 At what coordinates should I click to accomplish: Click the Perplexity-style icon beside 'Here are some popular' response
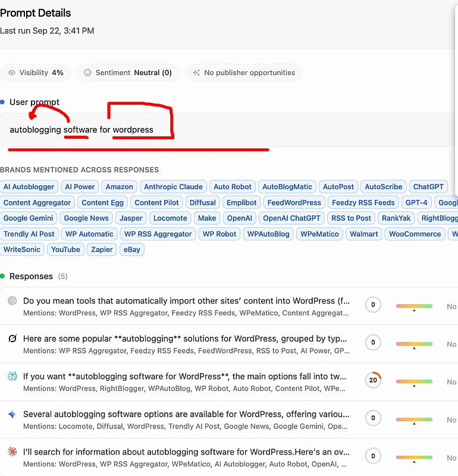pyautogui.click(x=12, y=338)
